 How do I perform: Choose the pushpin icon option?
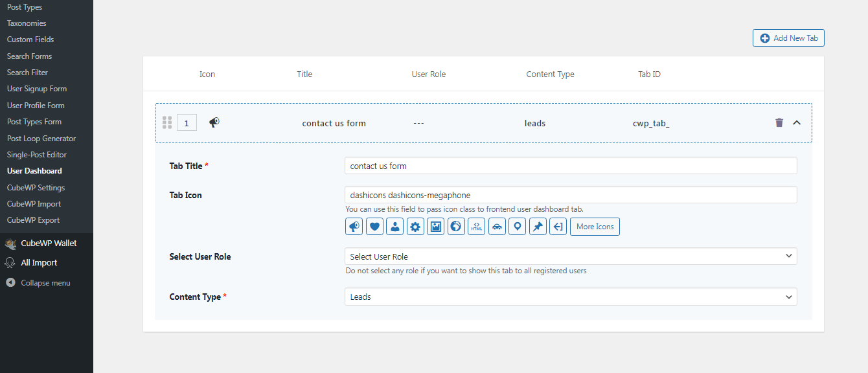tap(538, 227)
